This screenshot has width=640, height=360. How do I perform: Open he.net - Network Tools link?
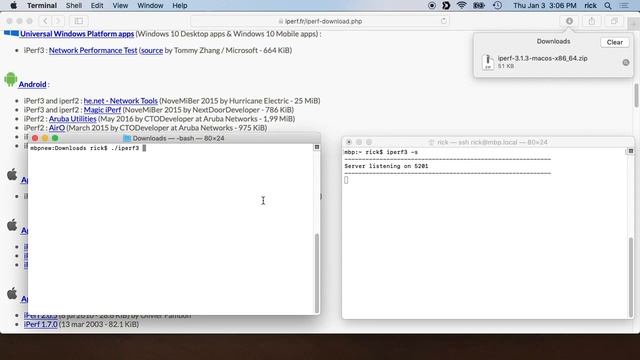(120, 100)
